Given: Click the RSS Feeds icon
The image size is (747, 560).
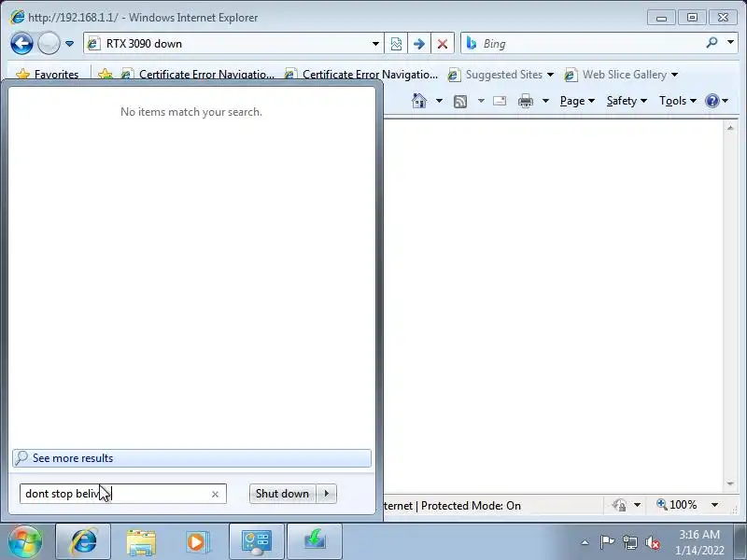Looking at the screenshot, I should point(460,101).
